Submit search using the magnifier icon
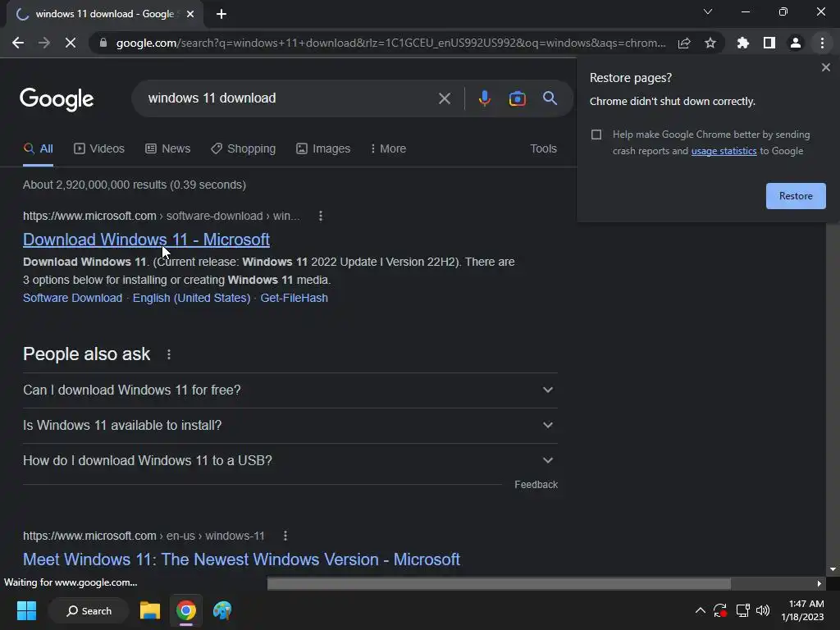 click(550, 98)
